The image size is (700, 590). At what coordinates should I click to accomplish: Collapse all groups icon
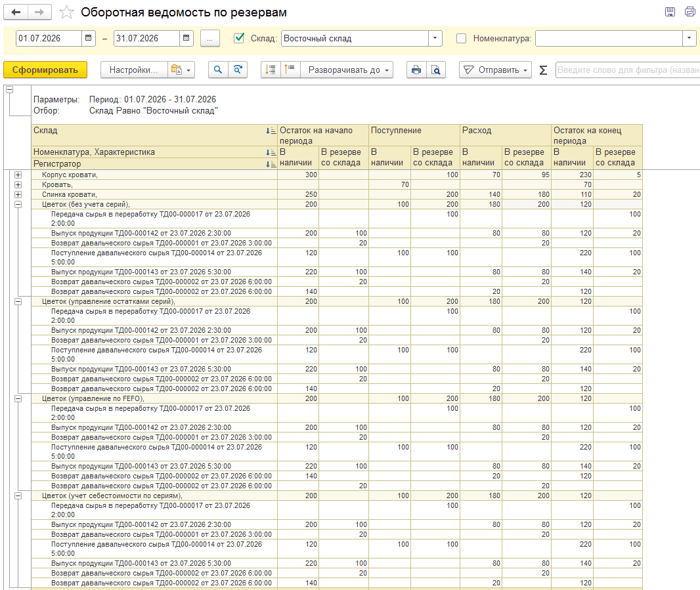[x=271, y=70]
